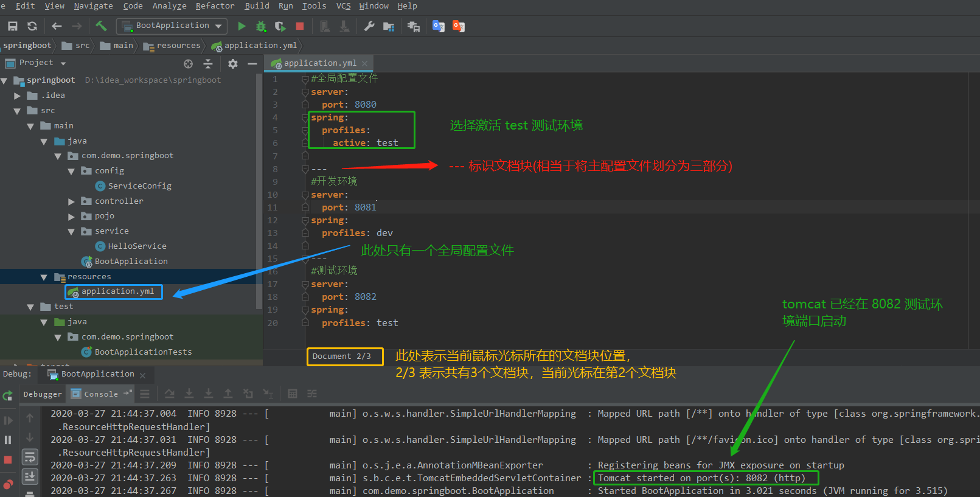Click the Build Project hammer icon
This screenshot has height=497, width=980.
101,26
